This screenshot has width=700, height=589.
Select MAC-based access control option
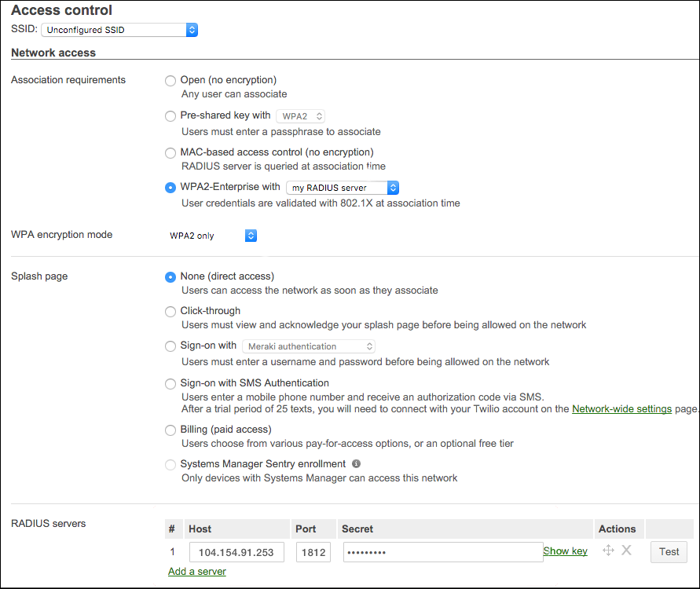170,152
